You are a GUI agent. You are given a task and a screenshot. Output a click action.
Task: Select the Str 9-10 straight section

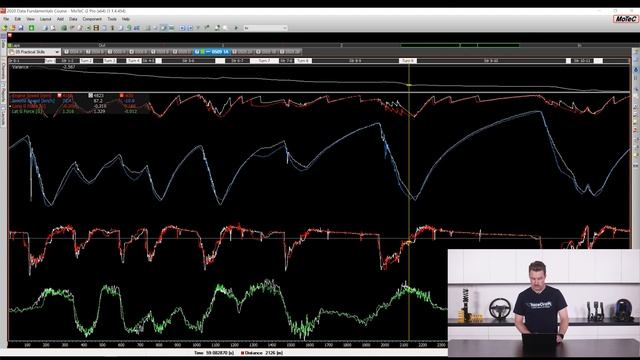click(x=491, y=61)
